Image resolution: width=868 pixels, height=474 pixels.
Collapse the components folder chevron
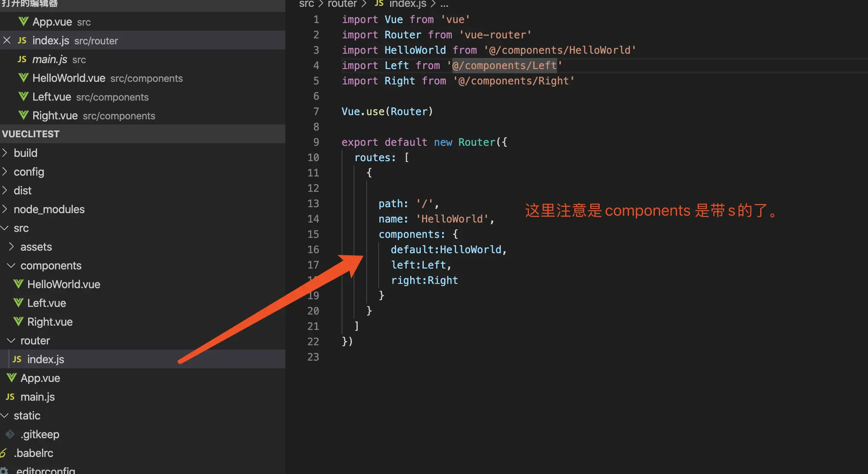[11, 266]
